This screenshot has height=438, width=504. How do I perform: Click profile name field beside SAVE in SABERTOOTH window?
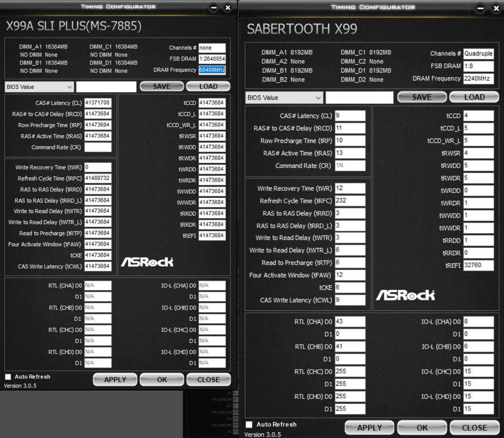click(x=359, y=97)
